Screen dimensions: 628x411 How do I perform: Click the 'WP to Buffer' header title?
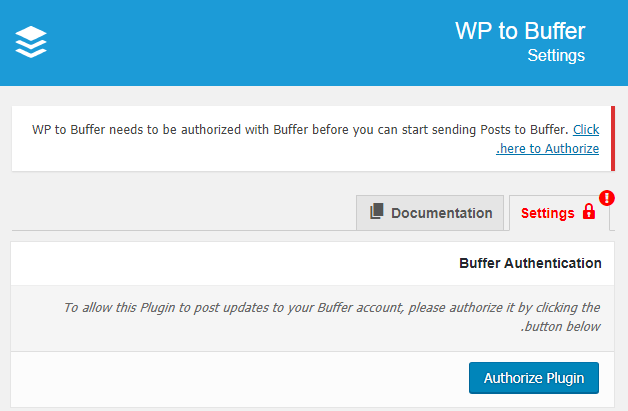click(520, 31)
